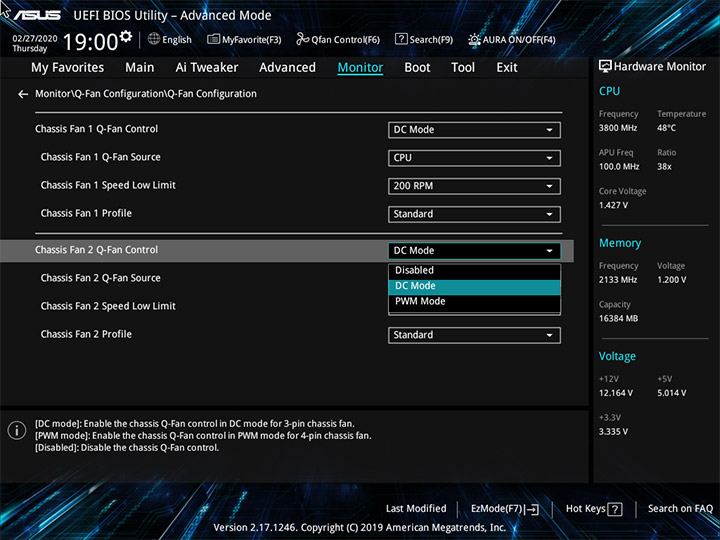Select the Chassis Fan 2 Speed Low Limit label
The image size is (720, 540).
108,306
